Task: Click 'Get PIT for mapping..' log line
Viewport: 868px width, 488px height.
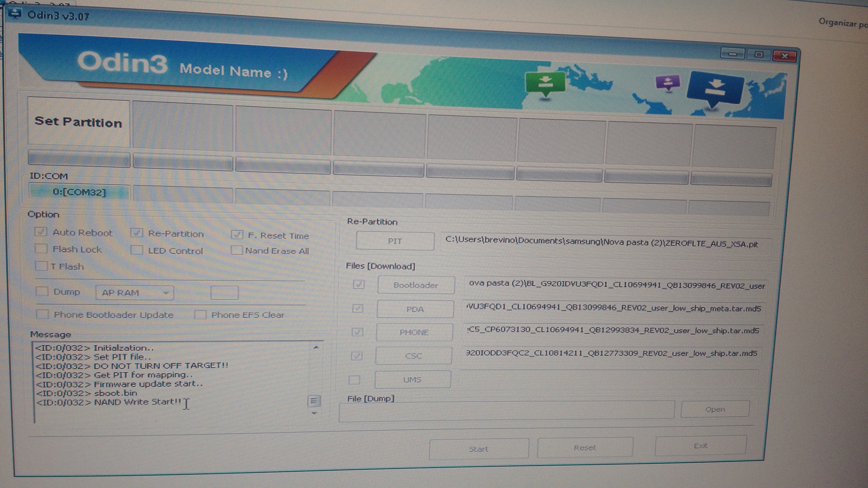Action: tap(114, 375)
